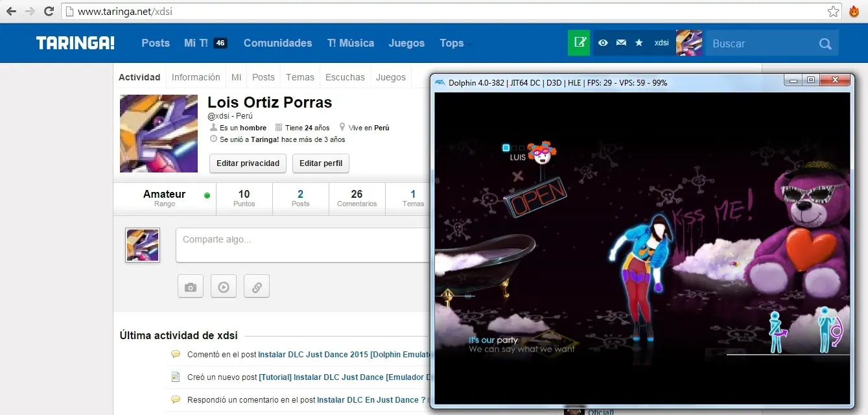868x415 pixels.
Task: Open favorites star icon in Taringa header
Action: [639, 43]
